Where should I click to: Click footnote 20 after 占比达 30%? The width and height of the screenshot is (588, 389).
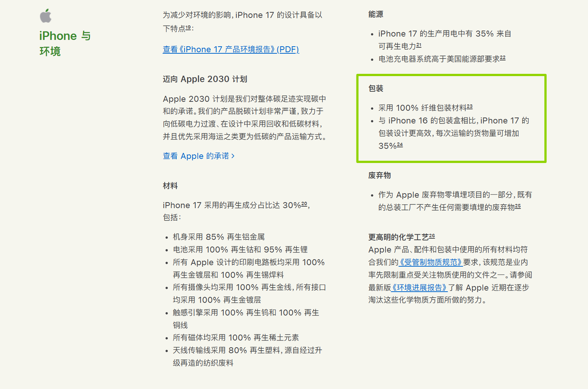(304, 204)
